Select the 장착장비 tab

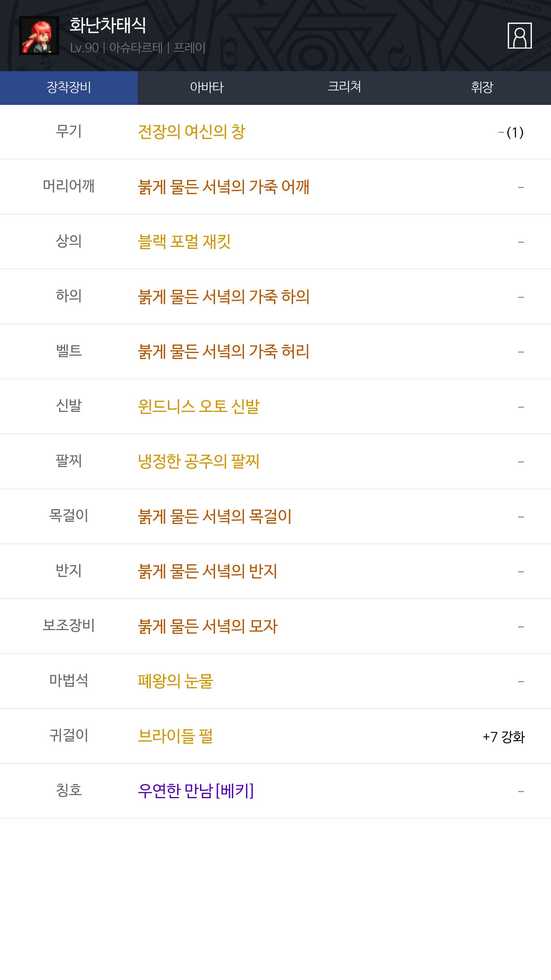pyautogui.click(x=69, y=88)
